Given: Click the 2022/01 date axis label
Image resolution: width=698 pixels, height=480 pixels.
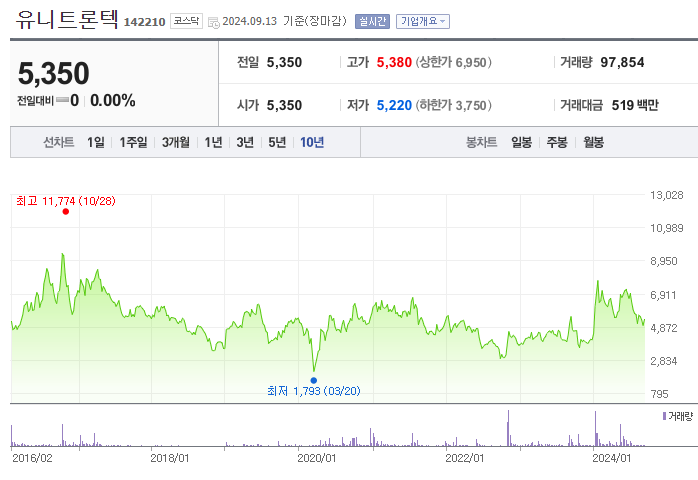Looking at the screenshot, I should click(x=464, y=458).
